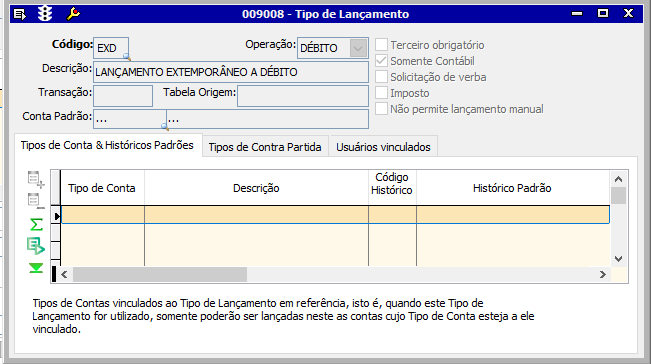Screen dimensions: 651x364
Task: Switch to Tipos de Contra Partida tab
Action: (x=265, y=147)
